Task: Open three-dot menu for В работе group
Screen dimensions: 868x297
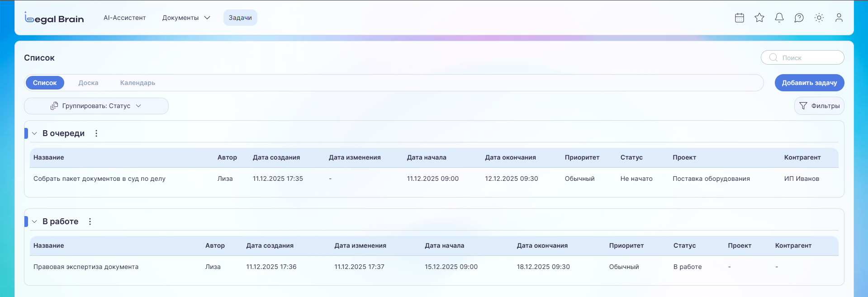Action: 90,222
